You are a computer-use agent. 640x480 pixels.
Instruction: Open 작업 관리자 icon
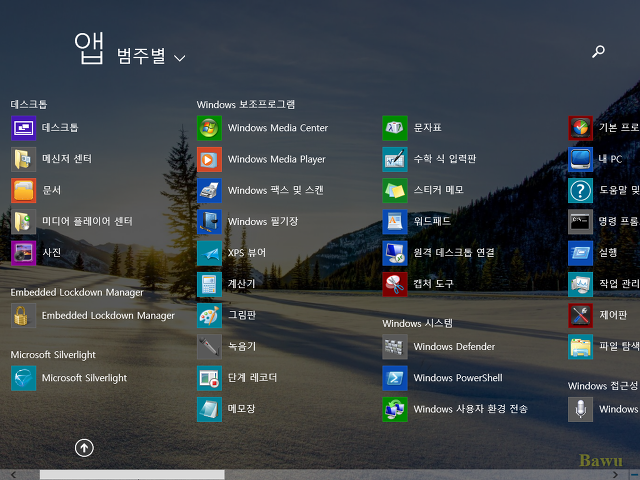(x=580, y=284)
